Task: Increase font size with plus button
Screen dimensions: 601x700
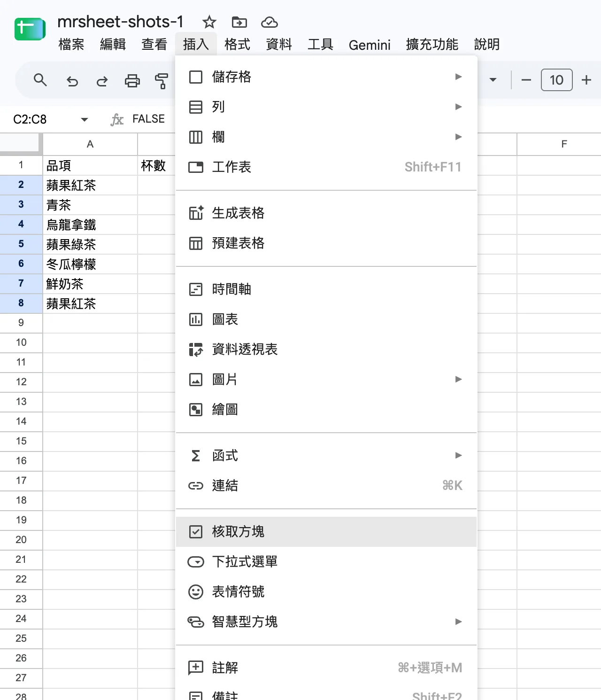Action: pyautogui.click(x=586, y=80)
